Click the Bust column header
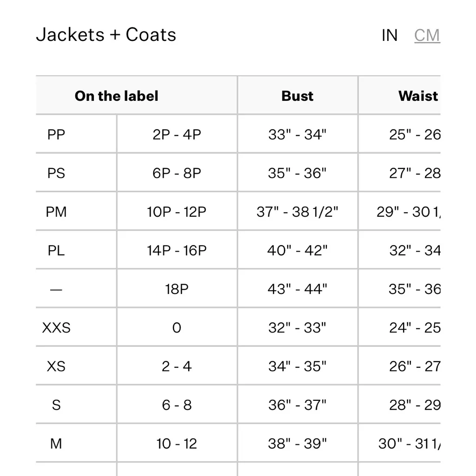Viewport: 476px width, 476px height. [297, 96]
